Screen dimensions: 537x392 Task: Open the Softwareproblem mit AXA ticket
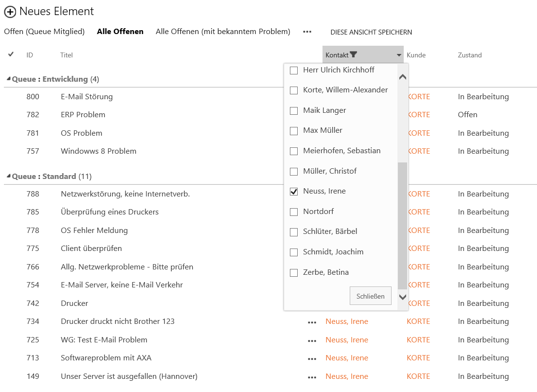(x=106, y=358)
